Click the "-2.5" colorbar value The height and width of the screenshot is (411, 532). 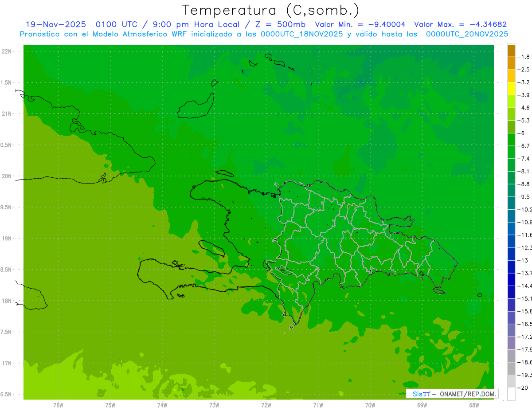coord(524,70)
